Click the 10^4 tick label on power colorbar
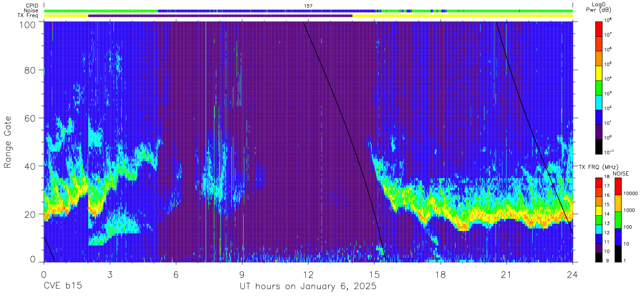Screen dimensions: 644x297 coord(609,79)
